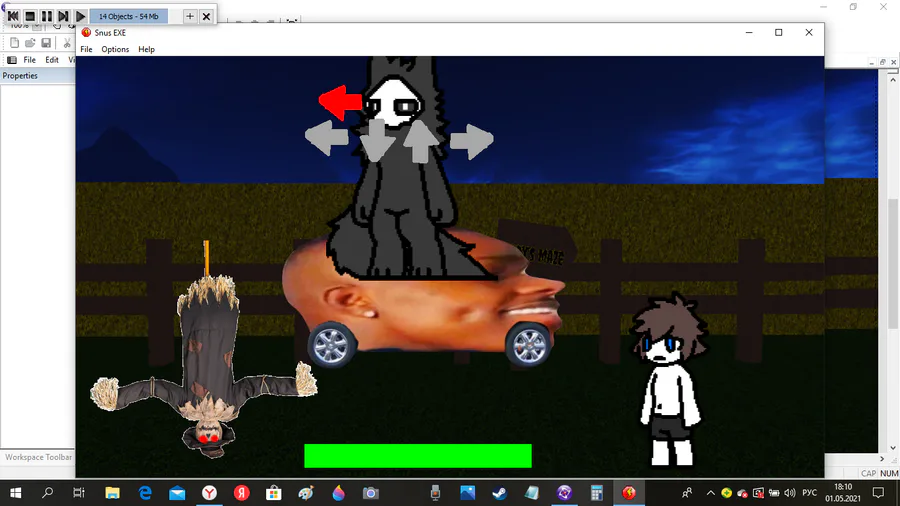Click the green health bar
Screen dimensions: 900x506
click(418, 456)
